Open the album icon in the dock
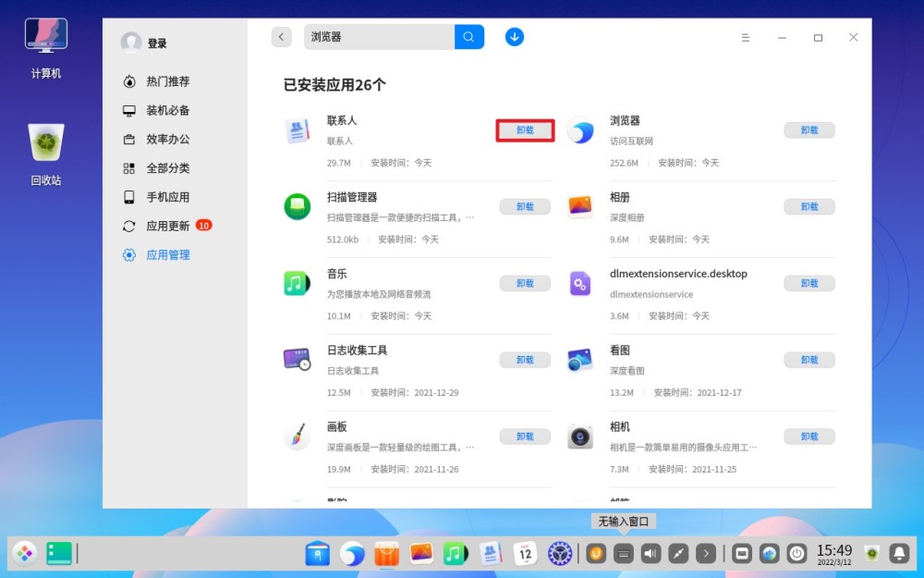Image resolution: width=924 pixels, height=578 pixels. (x=420, y=553)
